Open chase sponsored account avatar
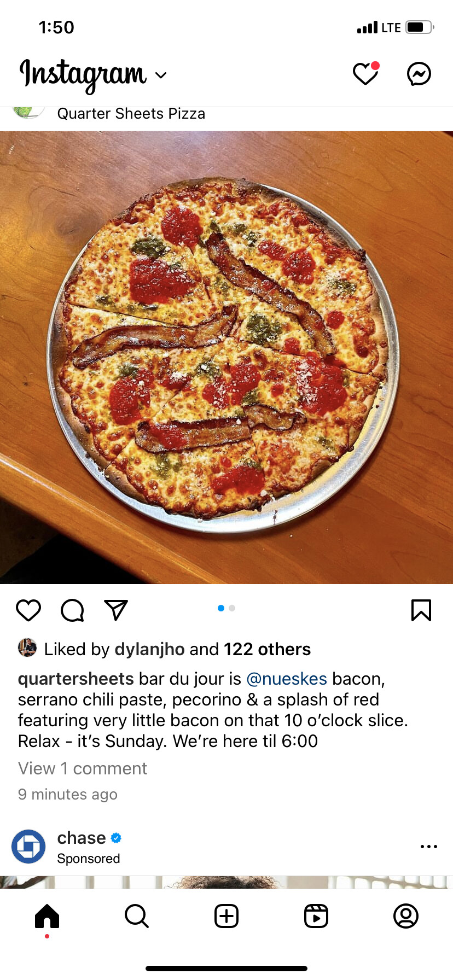Viewport: 453px width, 980px height. pyautogui.click(x=28, y=847)
